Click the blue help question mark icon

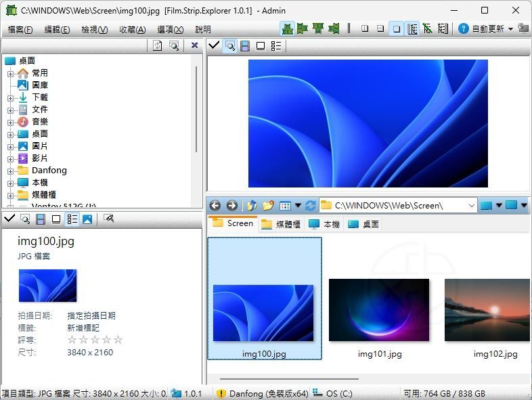[463, 29]
